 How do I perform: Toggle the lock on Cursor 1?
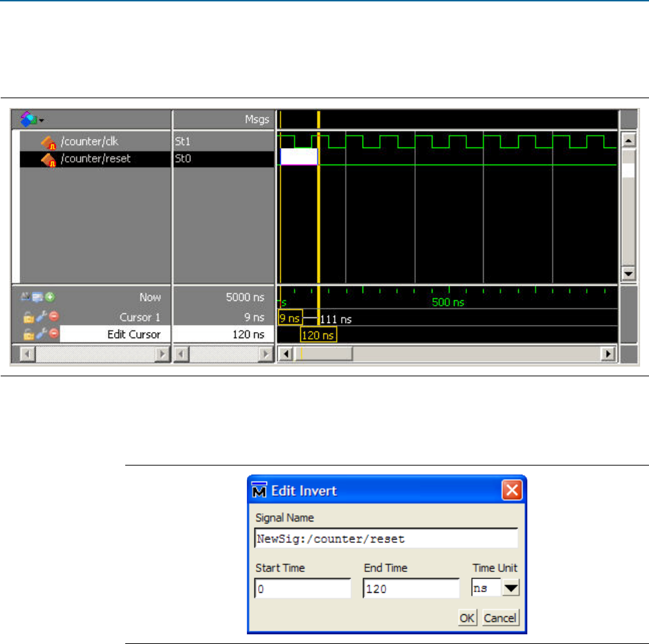pyautogui.click(x=28, y=317)
